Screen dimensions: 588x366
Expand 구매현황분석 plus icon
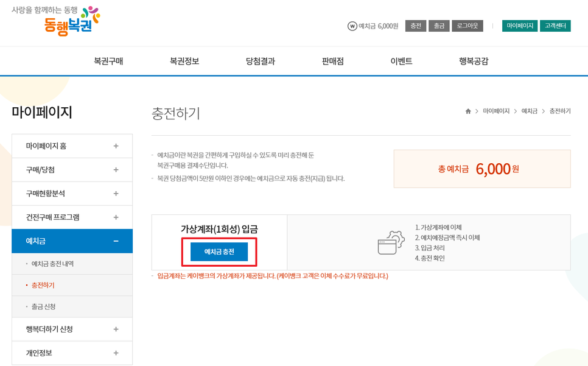pyautogui.click(x=116, y=194)
